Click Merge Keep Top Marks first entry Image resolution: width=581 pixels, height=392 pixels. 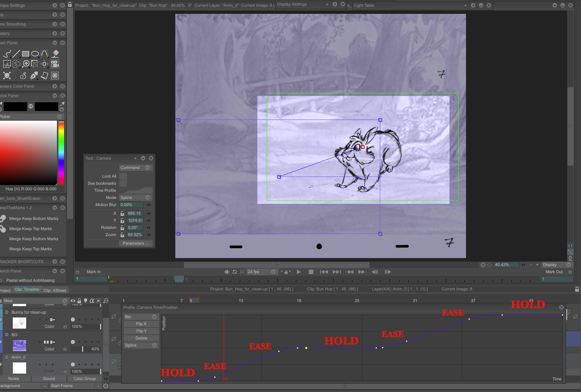30,229
